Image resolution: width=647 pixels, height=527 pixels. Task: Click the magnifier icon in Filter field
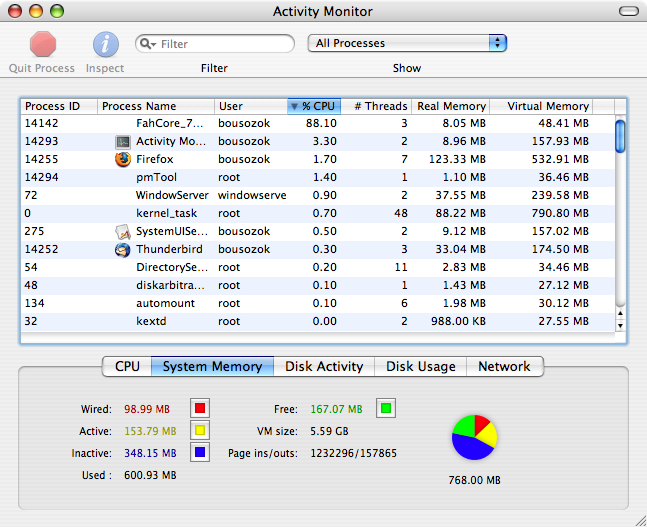(x=148, y=43)
